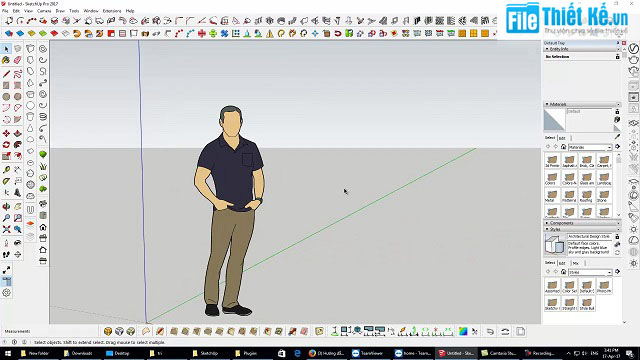Select the pink Eraser tool
Viewport: 640px width, 360px height.
point(18,60)
